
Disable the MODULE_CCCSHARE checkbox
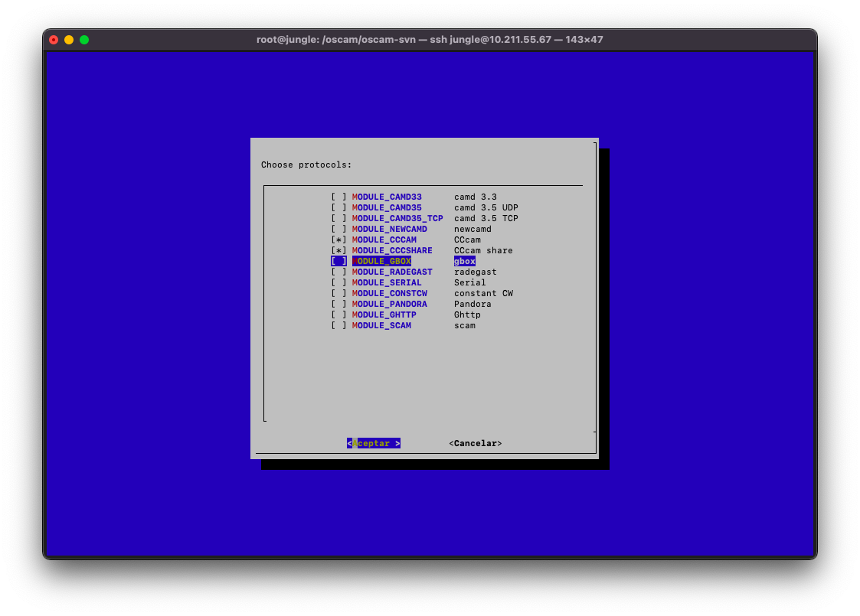(338, 250)
